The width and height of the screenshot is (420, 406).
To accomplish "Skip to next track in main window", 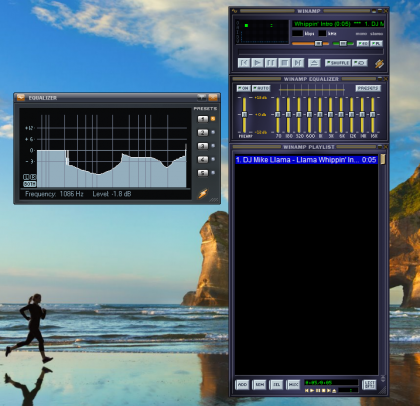I will (x=298, y=63).
